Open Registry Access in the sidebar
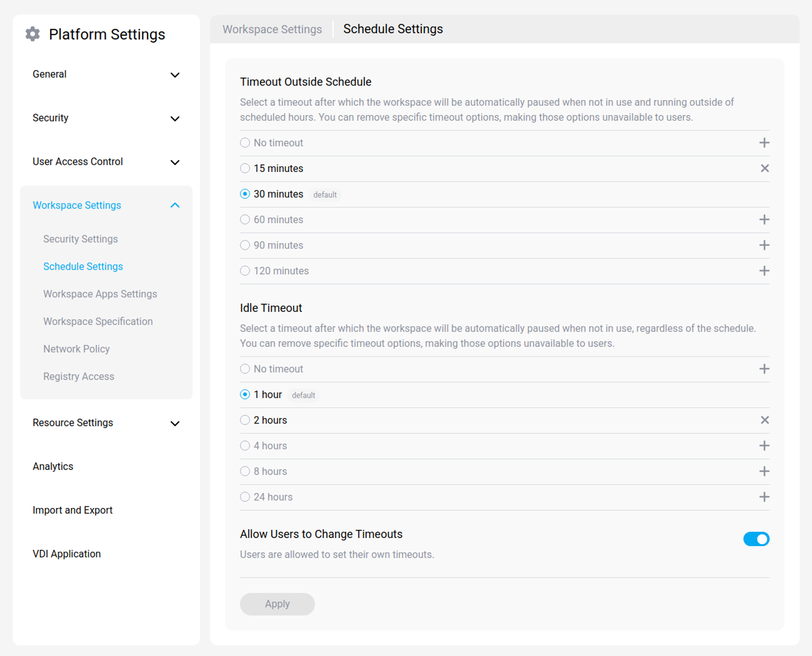This screenshot has width=812, height=656. 79,376
